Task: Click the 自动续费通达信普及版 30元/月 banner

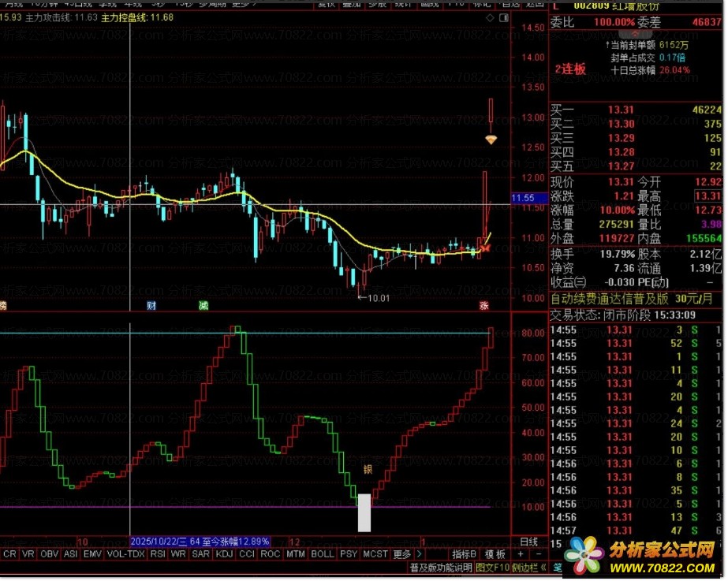Action: (632, 299)
